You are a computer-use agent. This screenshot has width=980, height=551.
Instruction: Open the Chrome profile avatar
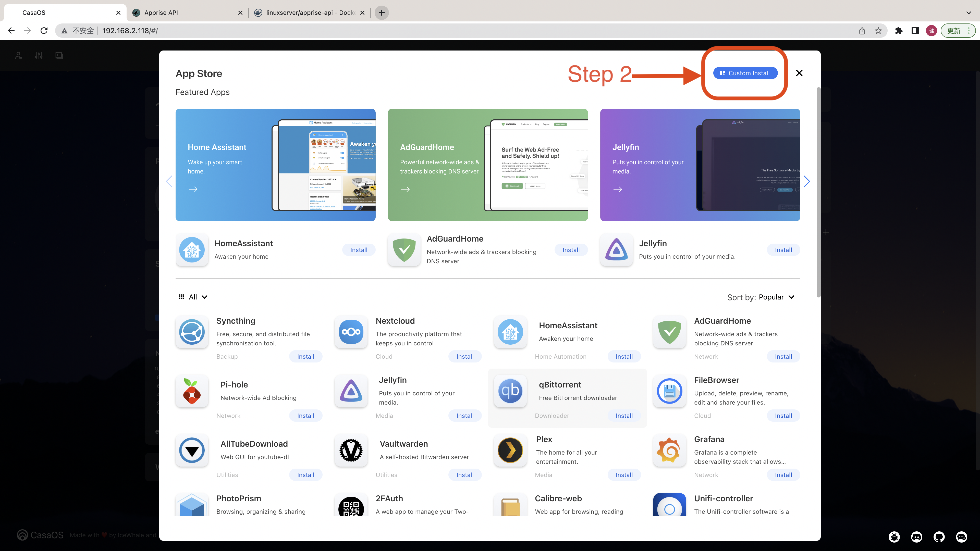coord(931,30)
